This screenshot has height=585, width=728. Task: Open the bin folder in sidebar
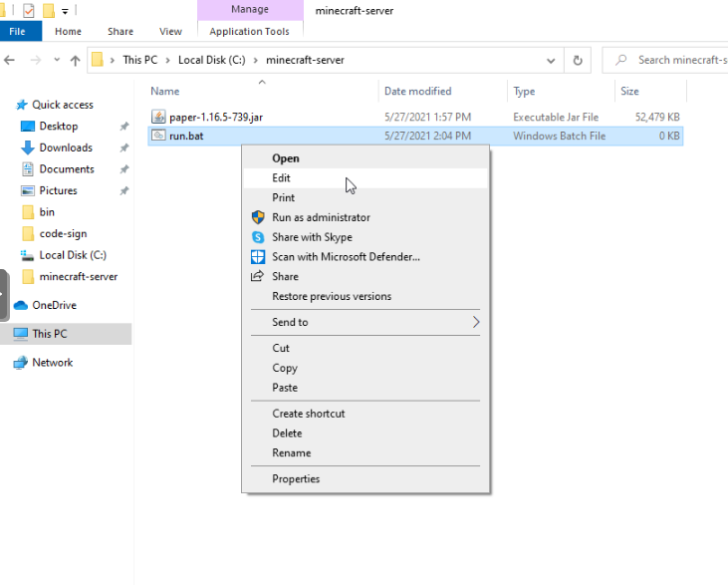point(47,212)
